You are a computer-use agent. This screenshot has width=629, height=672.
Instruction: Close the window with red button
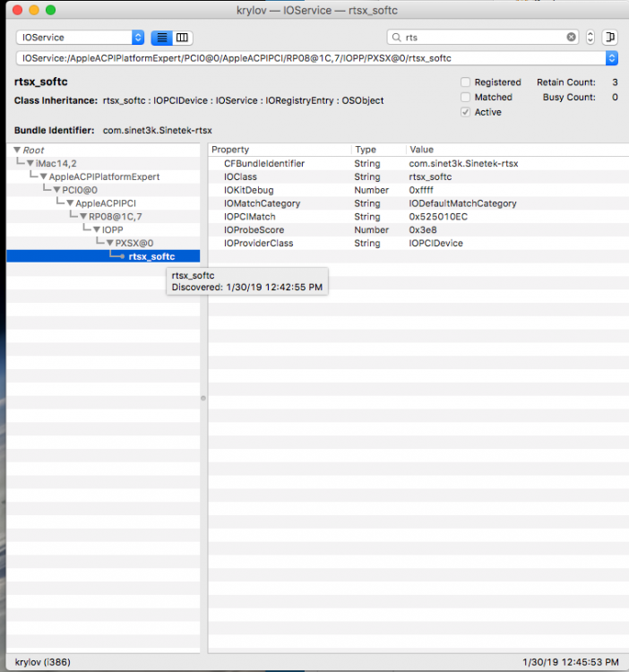18,10
